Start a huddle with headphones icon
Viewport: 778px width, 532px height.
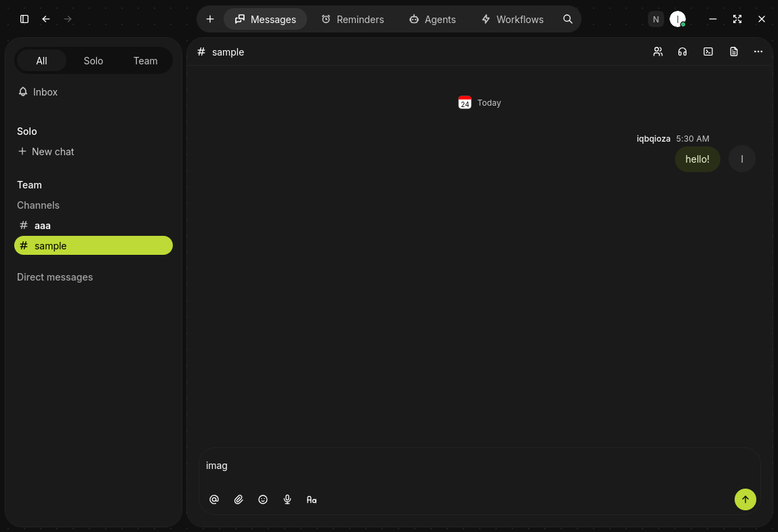[682, 52]
